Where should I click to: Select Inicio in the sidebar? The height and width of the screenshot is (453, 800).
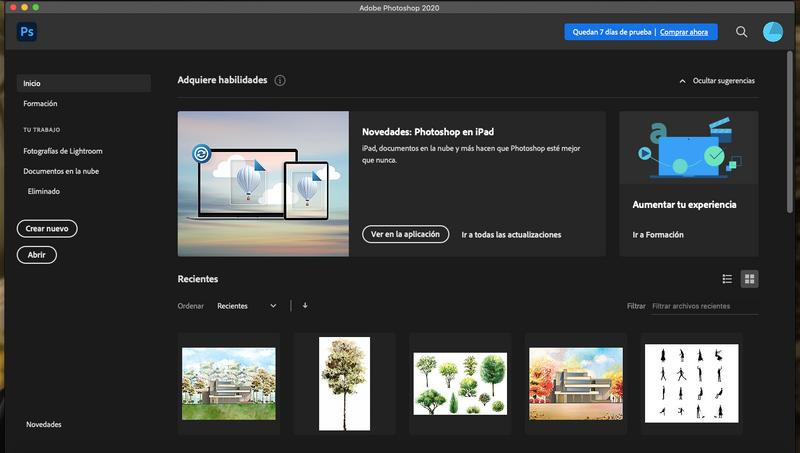coord(84,83)
